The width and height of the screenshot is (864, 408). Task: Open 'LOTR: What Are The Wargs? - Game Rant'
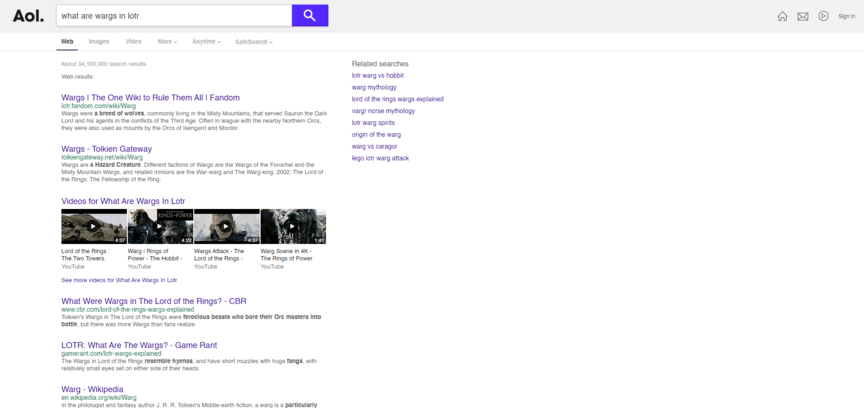(x=139, y=345)
